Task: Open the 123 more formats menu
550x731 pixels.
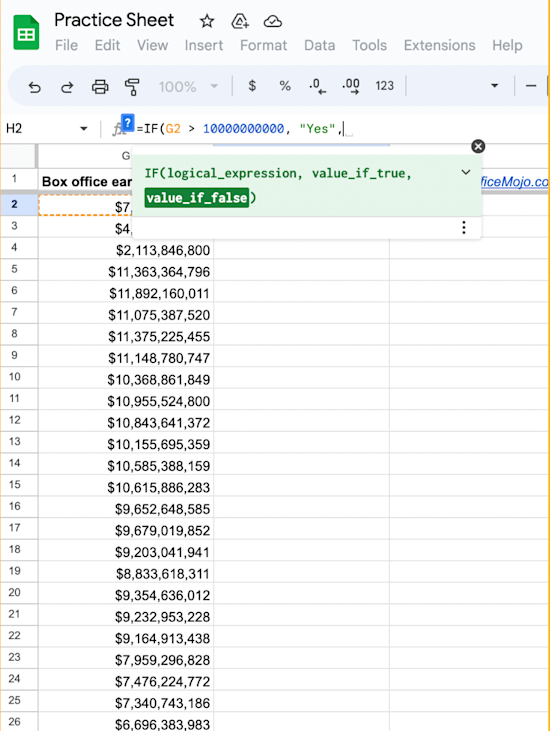Action: point(385,86)
